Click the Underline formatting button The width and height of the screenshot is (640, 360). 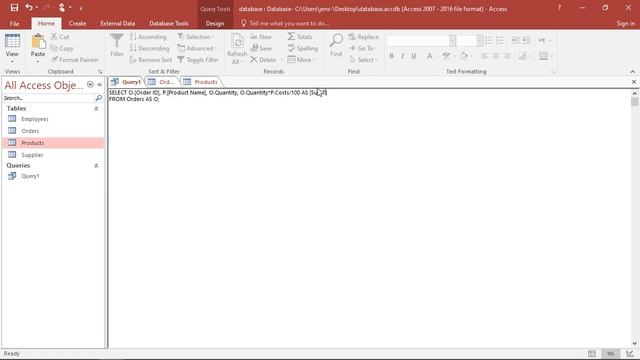[x=413, y=56]
